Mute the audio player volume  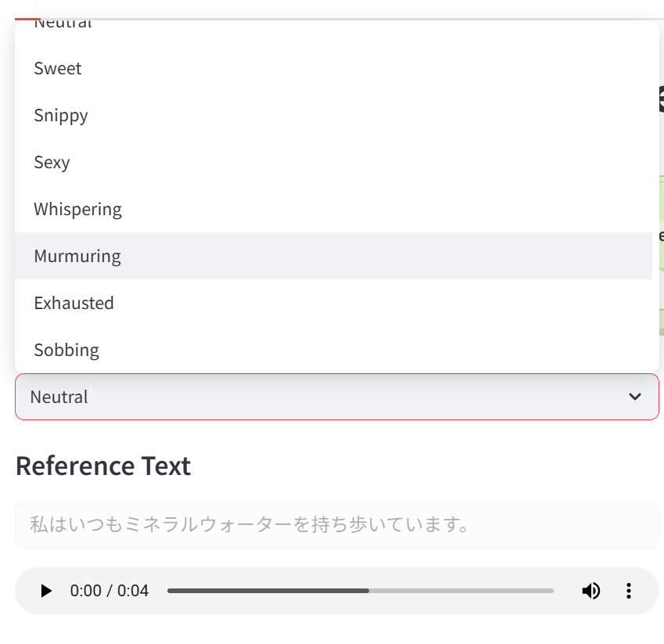pos(590,591)
